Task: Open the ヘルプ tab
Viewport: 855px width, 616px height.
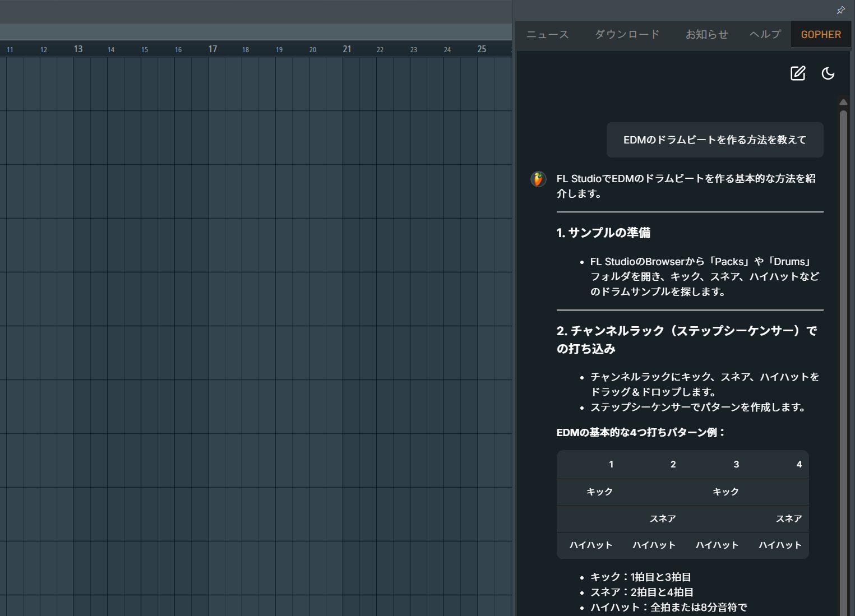Action: coord(765,35)
